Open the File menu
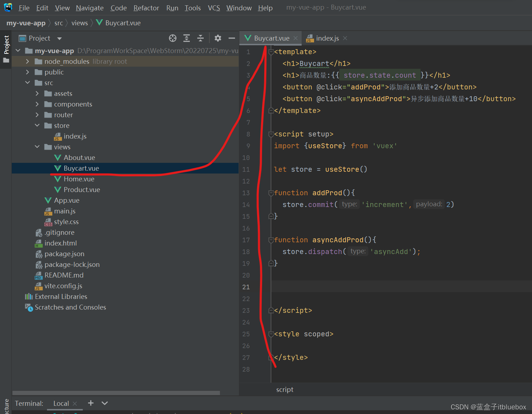532x414 pixels. 24,8
